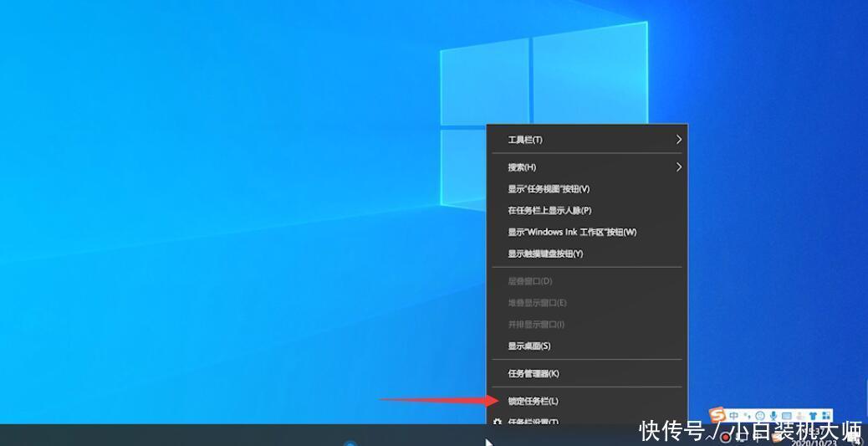Click Sogou microphone voice input icon
The image size is (868, 446).
(x=774, y=416)
